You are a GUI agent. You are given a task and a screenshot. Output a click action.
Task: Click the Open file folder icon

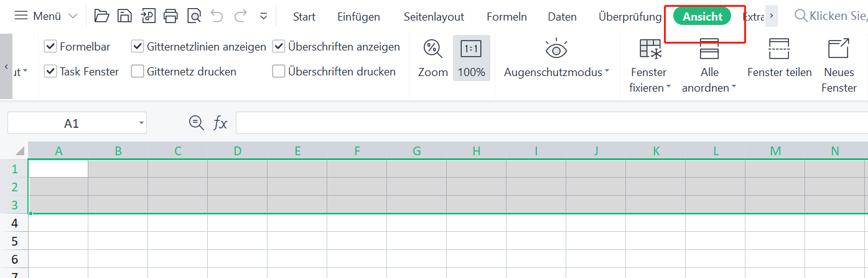click(x=102, y=16)
